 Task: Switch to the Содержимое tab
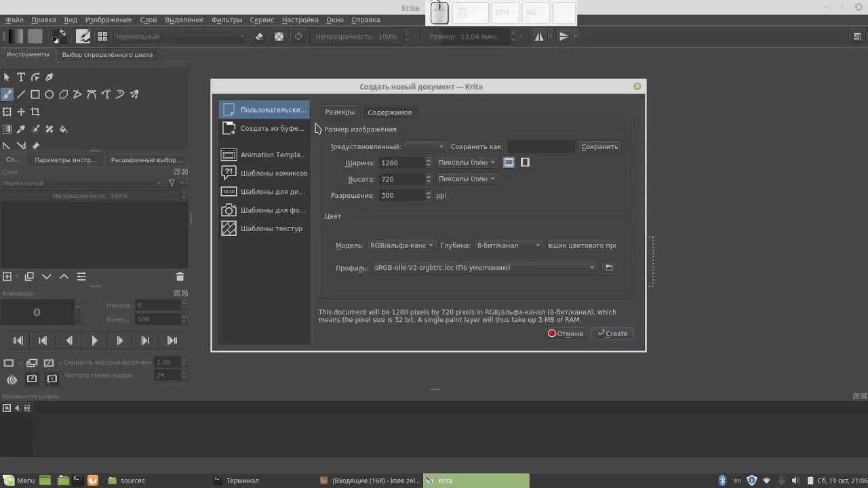390,113
